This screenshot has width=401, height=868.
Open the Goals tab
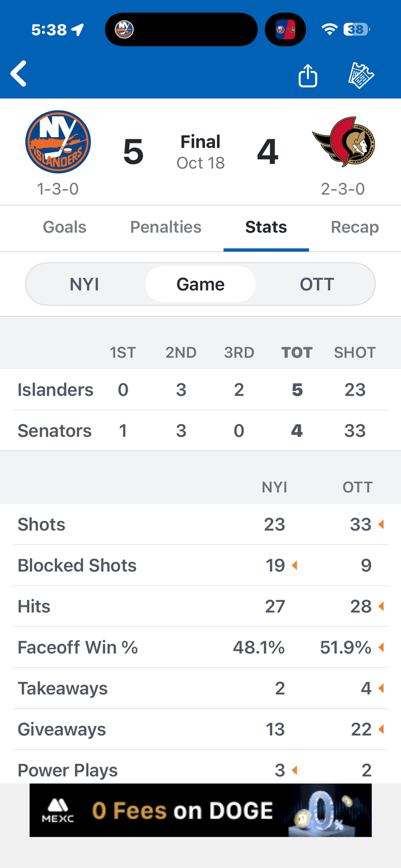pos(65,227)
